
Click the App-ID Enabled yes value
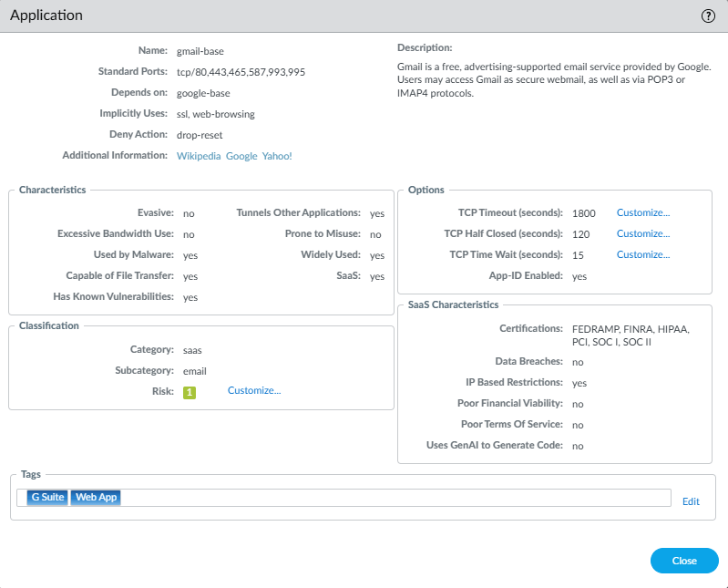579,276
